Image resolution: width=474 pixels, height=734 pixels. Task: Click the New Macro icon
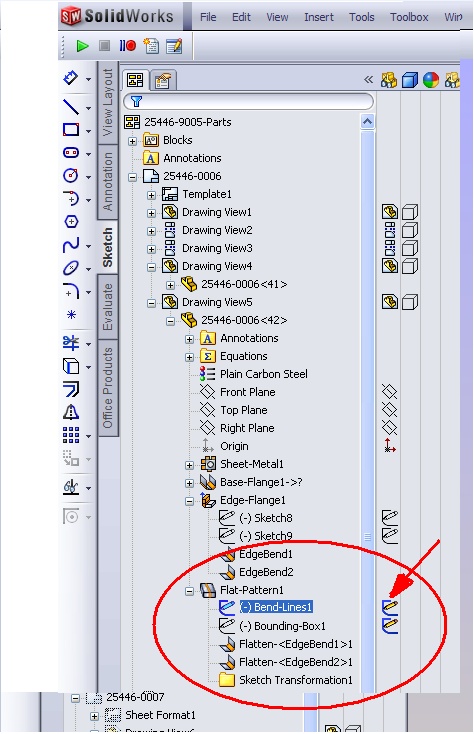[x=151, y=46]
